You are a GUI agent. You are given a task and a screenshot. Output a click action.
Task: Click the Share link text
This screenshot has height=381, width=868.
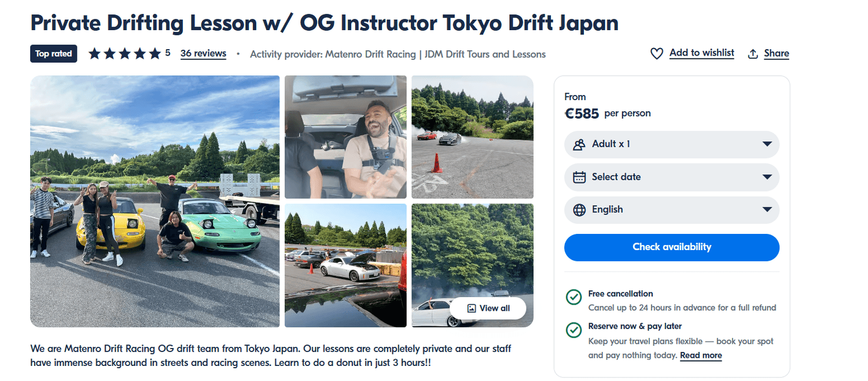(777, 53)
